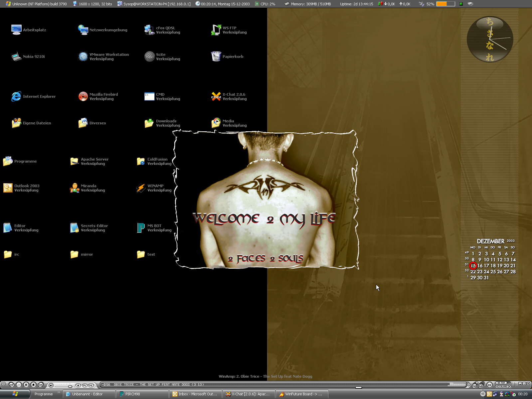The image size is (532, 399).
Task: Open the Outlook 2003 desktop shortcut
Action: coord(8,188)
